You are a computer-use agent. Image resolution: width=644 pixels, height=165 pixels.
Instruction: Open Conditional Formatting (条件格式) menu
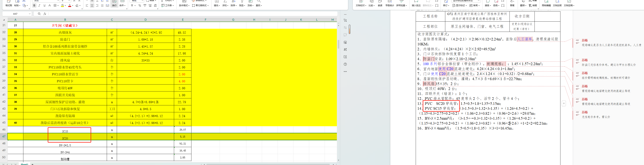pos(184,3)
